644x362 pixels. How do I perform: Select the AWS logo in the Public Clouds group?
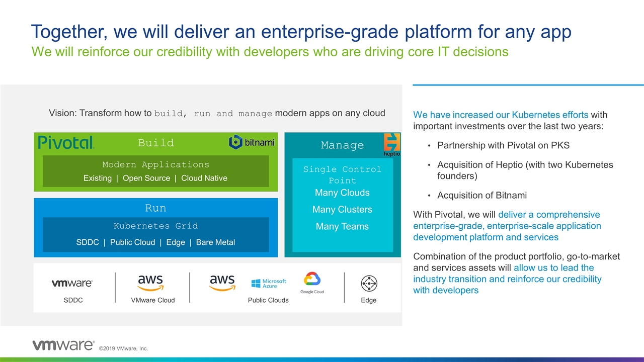click(222, 283)
